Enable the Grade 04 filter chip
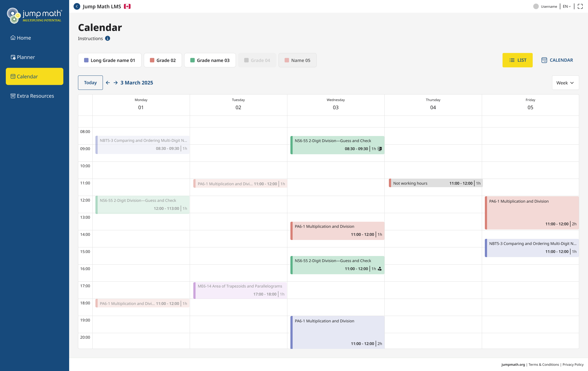 pyautogui.click(x=257, y=60)
